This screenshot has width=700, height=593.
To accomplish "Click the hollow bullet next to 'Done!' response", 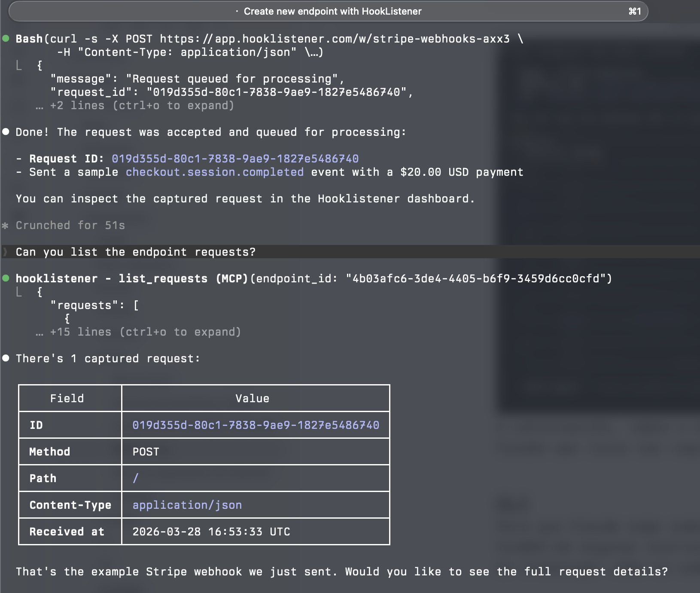I will pyautogui.click(x=6, y=132).
